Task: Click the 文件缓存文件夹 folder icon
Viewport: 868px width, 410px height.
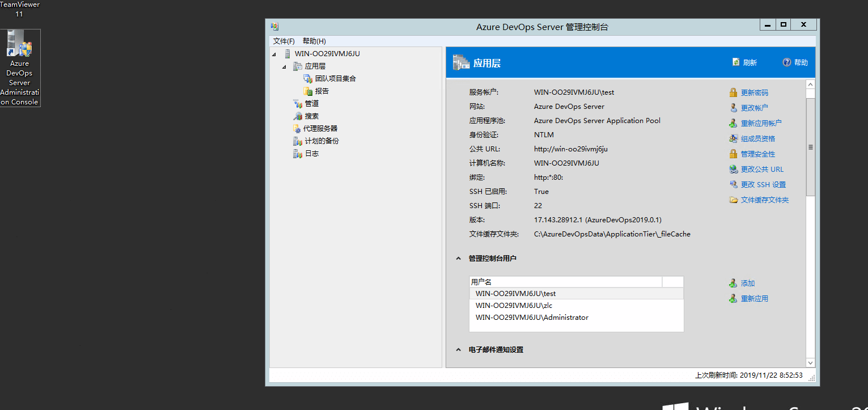Action: click(x=734, y=200)
